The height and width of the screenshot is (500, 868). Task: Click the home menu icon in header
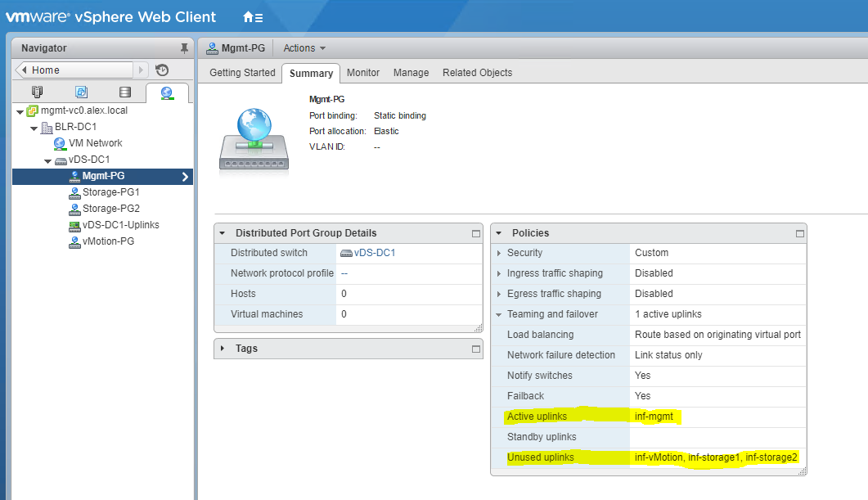253,16
